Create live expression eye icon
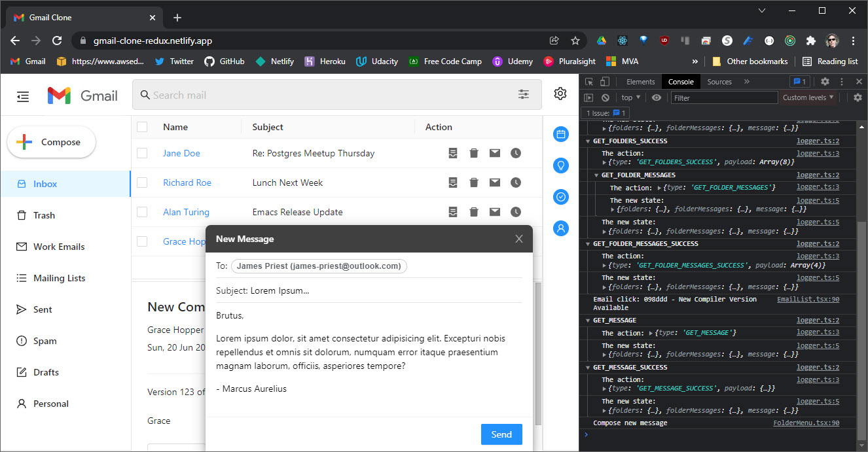 click(657, 97)
